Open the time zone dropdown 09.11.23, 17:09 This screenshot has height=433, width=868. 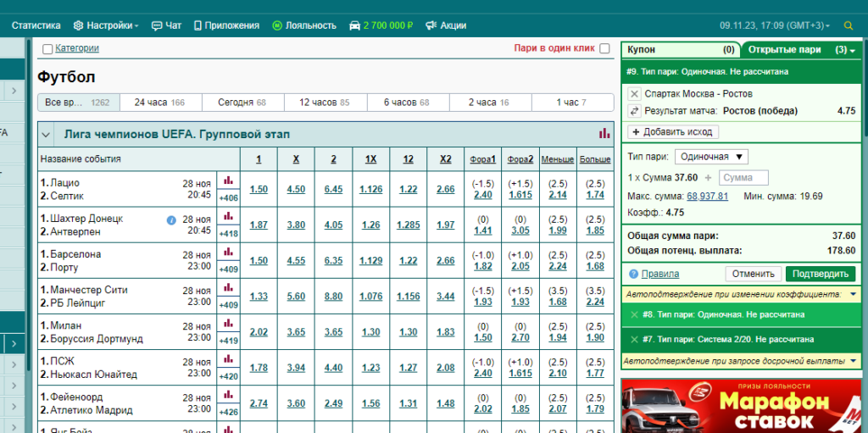click(x=775, y=25)
